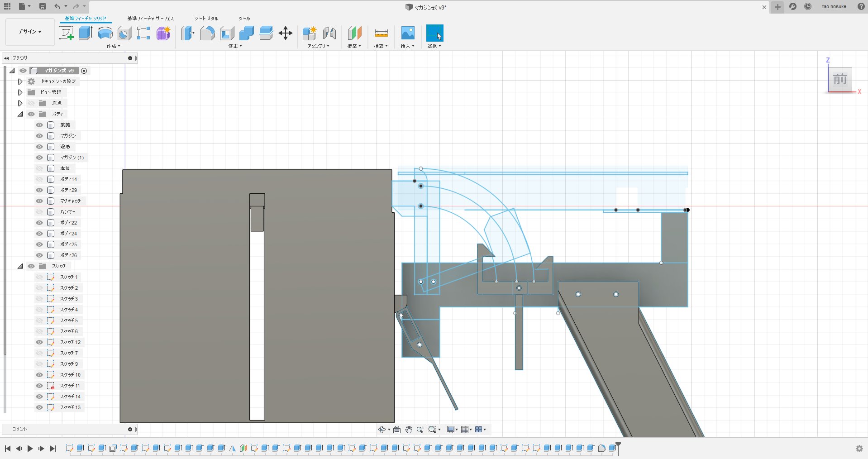Image resolution: width=868 pixels, height=459 pixels.
Task: Click the Joint tool icon
Action: 329,33
